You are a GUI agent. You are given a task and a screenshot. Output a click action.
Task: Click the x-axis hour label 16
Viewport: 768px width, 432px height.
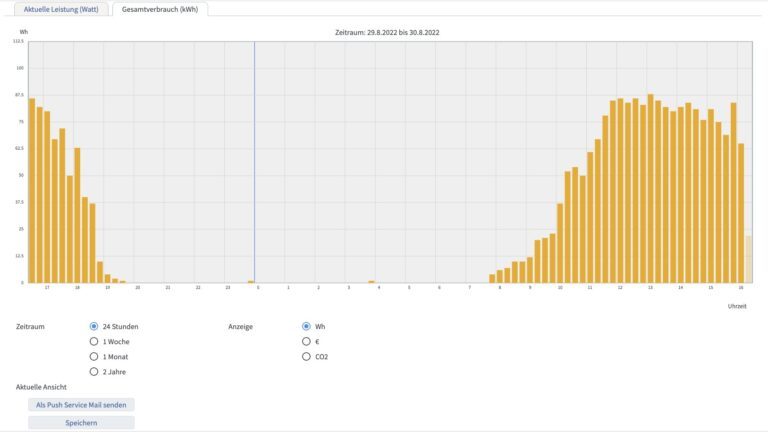tap(741, 288)
